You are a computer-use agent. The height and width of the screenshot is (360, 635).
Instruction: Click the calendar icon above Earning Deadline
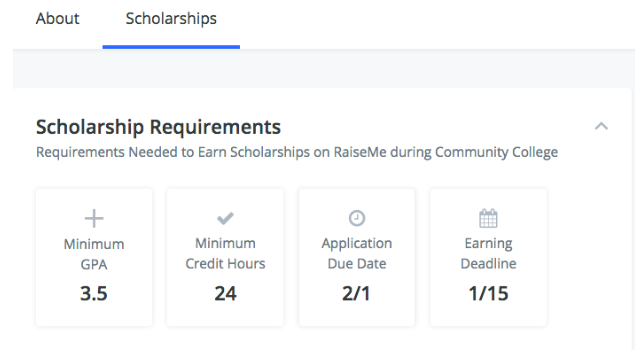pos(488,218)
